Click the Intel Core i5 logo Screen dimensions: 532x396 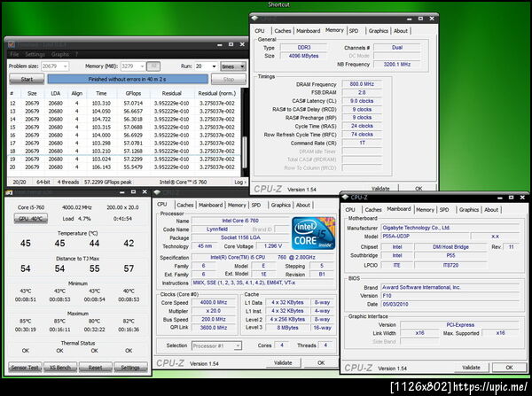314,233
